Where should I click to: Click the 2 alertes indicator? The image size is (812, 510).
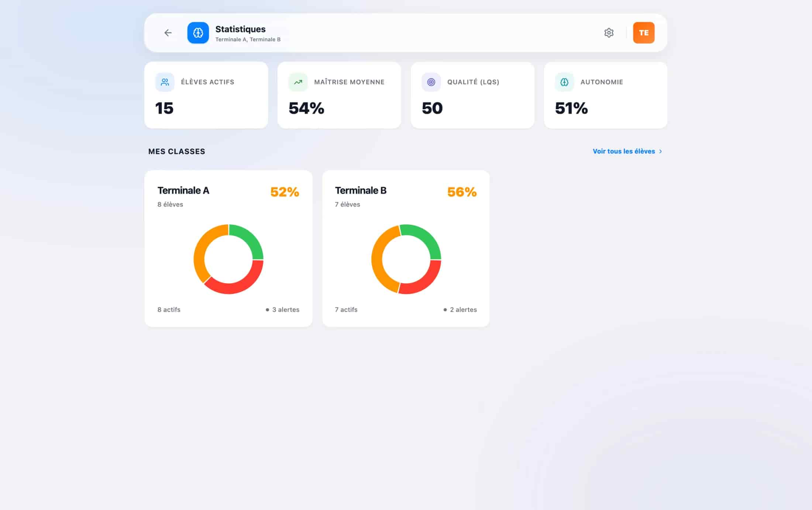pos(460,310)
